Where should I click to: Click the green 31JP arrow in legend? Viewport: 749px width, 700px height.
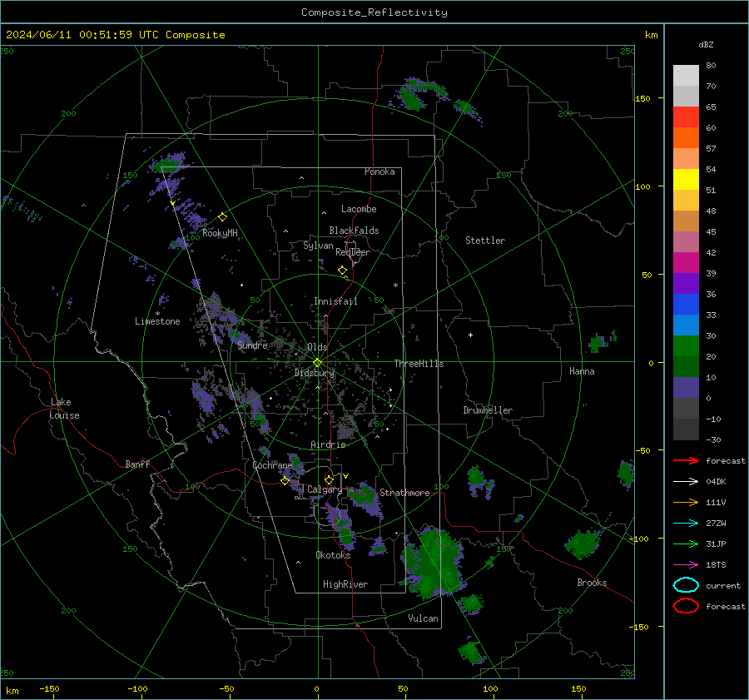click(686, 544)
